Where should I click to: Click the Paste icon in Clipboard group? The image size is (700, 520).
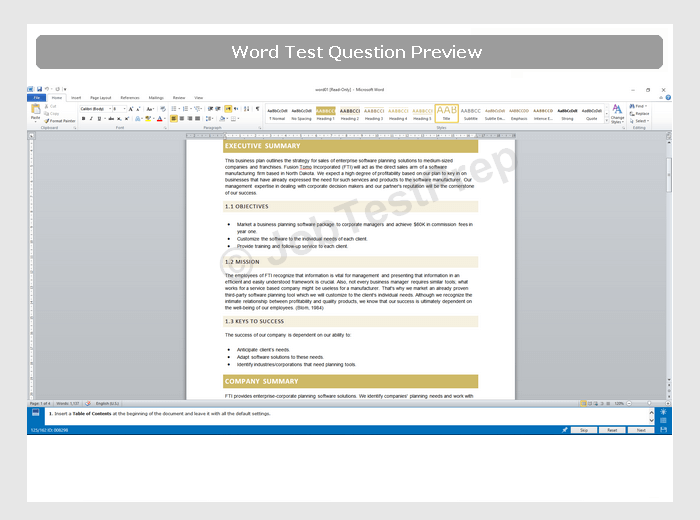36,112
